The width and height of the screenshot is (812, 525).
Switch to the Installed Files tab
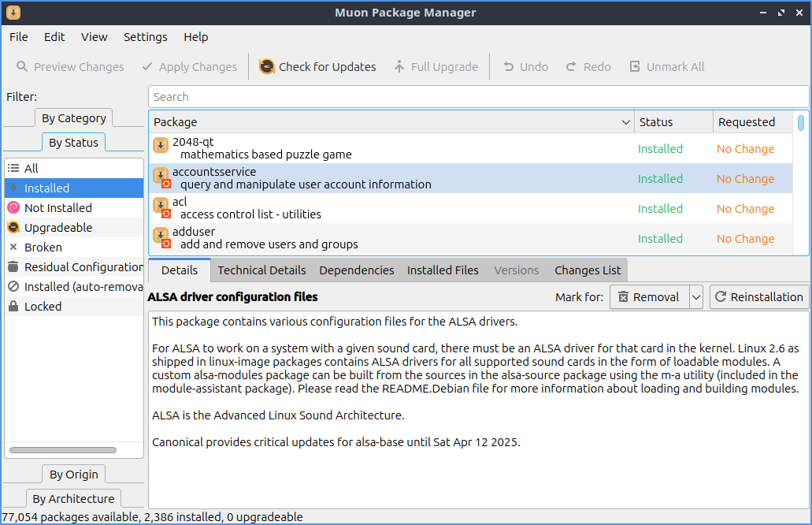(443, 270)
